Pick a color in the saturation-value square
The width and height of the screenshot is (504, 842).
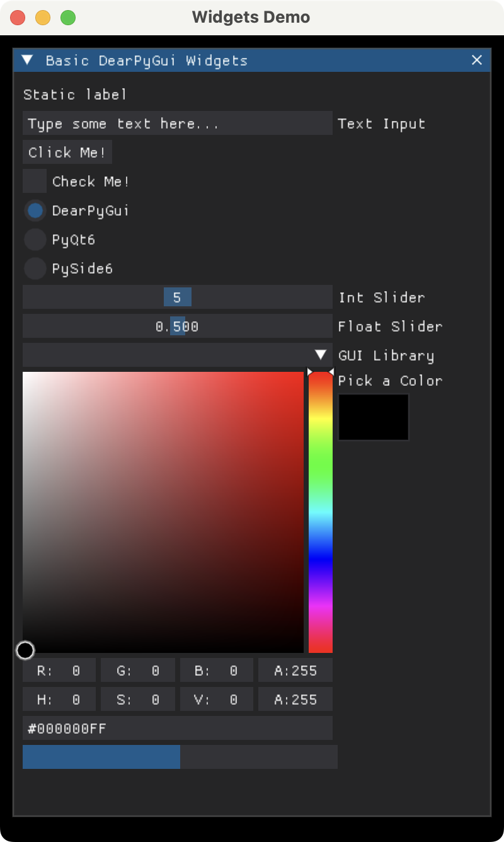coord(164,510)
